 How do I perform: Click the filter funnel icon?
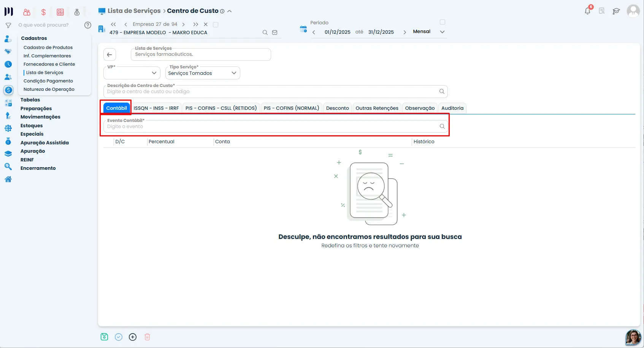(x=8, y=25)
